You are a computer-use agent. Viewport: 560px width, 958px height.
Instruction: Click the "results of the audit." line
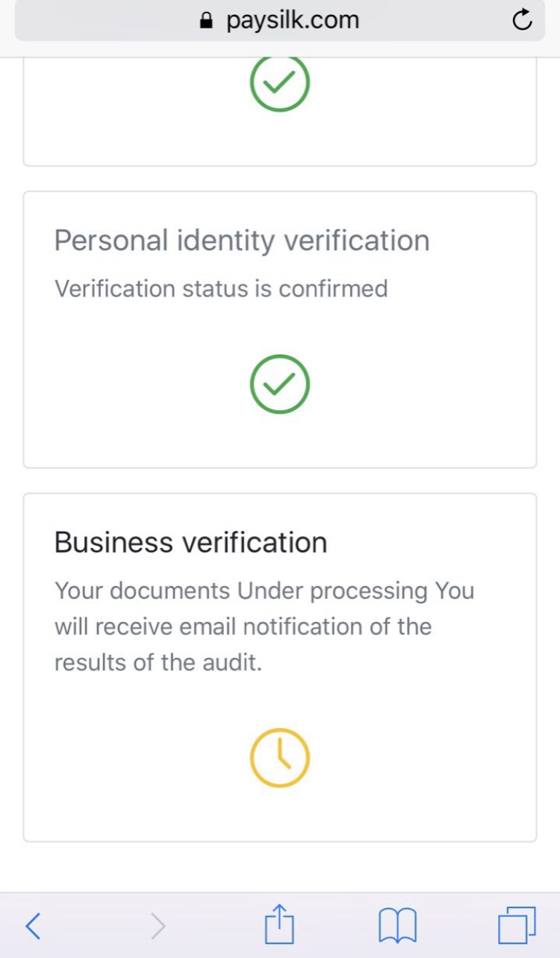(x=158, y=662)
